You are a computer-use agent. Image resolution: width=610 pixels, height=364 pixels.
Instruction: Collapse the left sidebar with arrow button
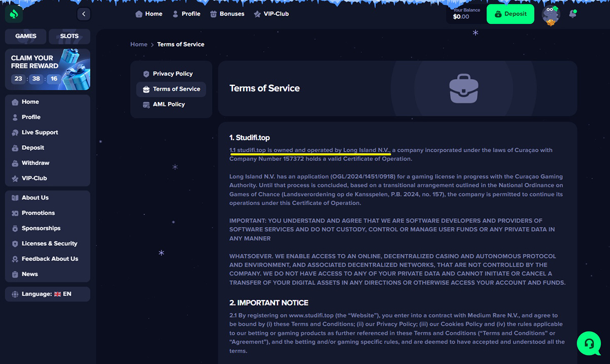click(x=83, y=14)
